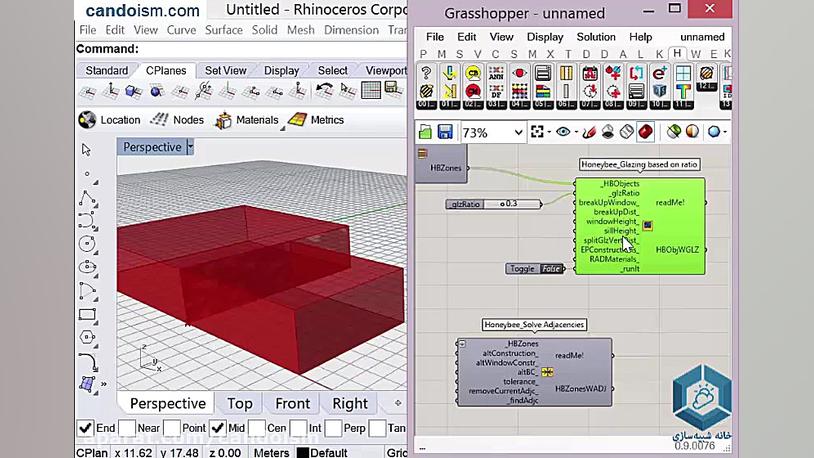This screenshot has height=458, width=814.
Task: Select the shaded red preview mode
Action: [645, 132]
